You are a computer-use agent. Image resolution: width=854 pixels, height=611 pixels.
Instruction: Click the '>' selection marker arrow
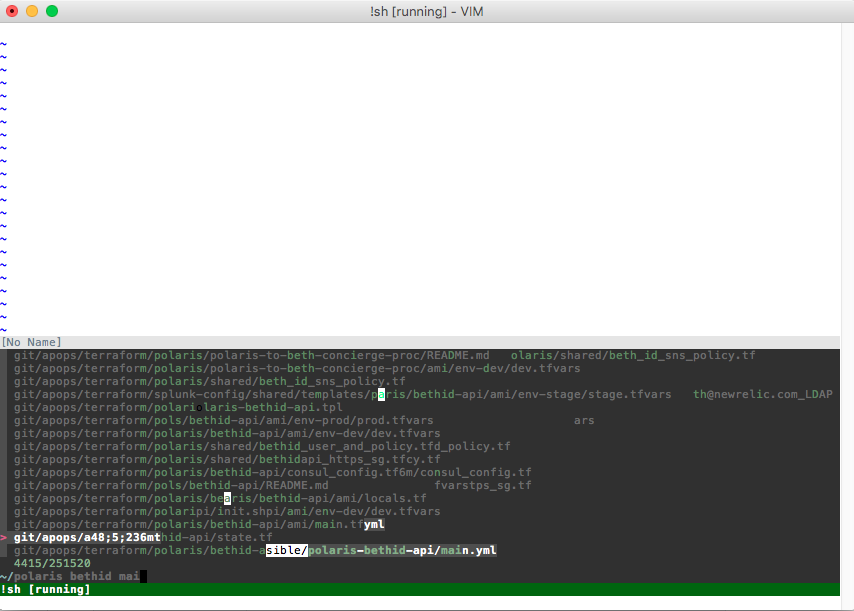pos(6,537)
